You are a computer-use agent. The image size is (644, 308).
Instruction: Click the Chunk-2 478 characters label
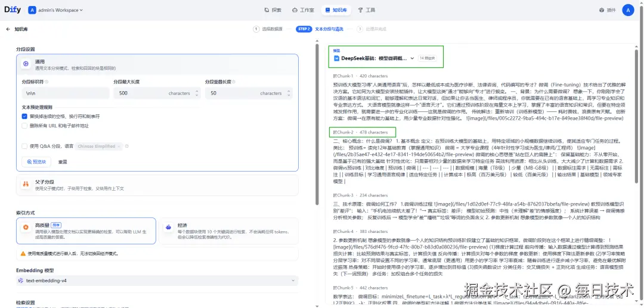click(360, 132)
